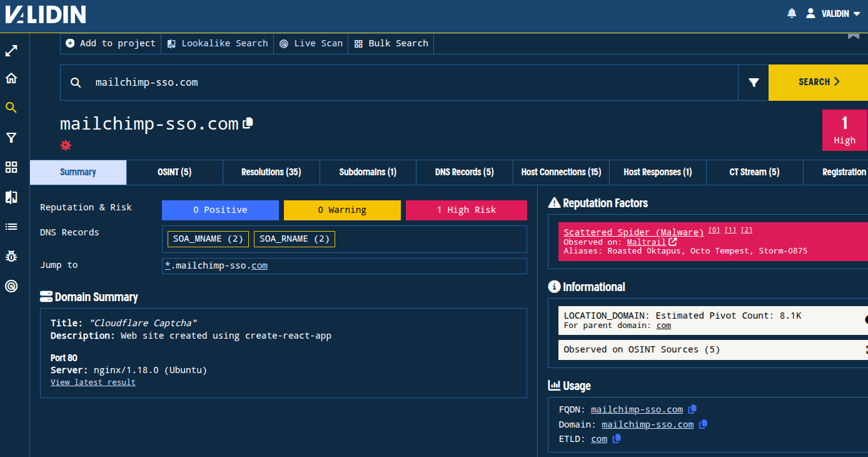Click the SOA_MNAME (2) chip

(208, 239)
